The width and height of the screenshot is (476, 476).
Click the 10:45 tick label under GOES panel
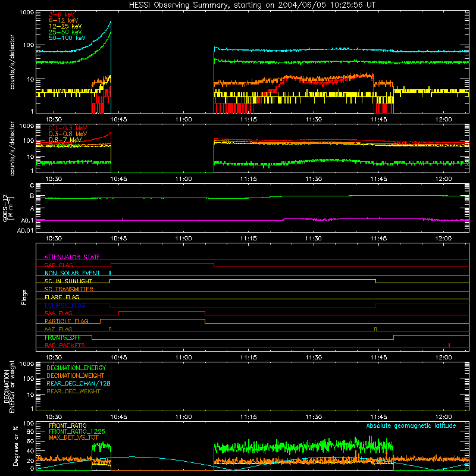[118, 239]
